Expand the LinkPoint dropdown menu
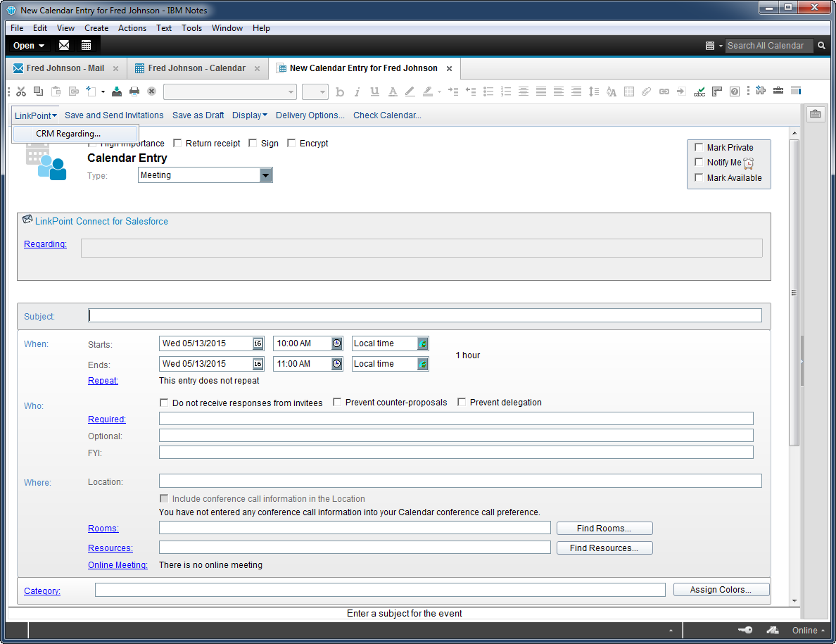 (35, 115)
